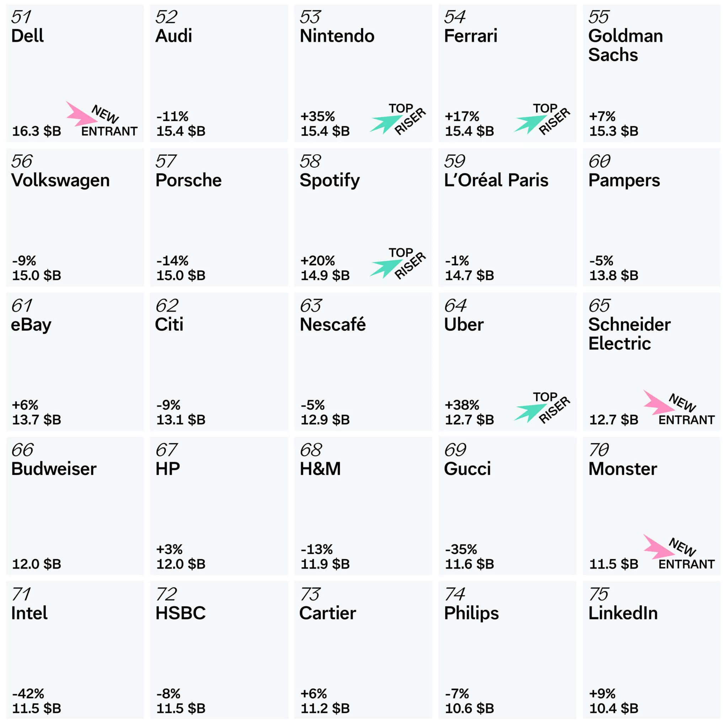Click the Gucci brand name
Screen dimensions: 728x728
(x=467, y=469)
